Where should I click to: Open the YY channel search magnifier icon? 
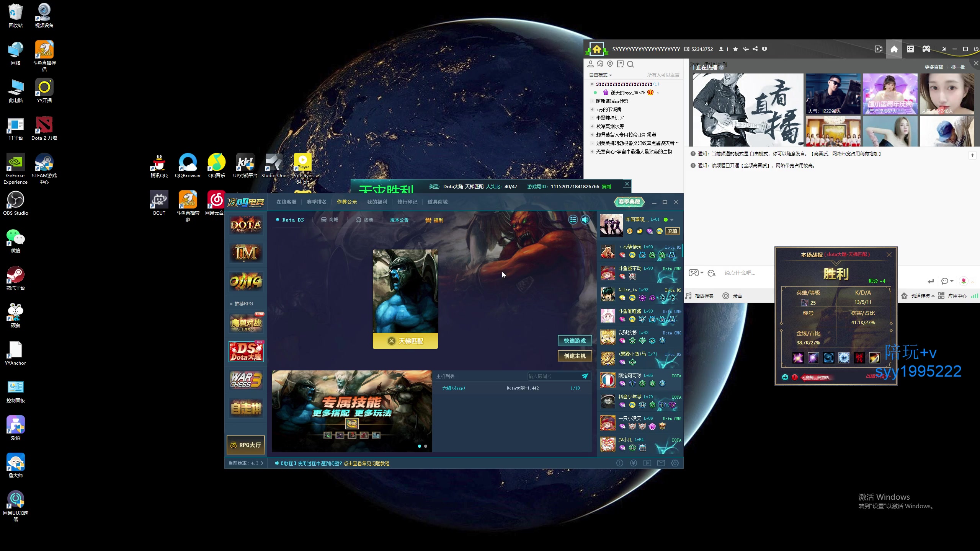click(630, 64)
